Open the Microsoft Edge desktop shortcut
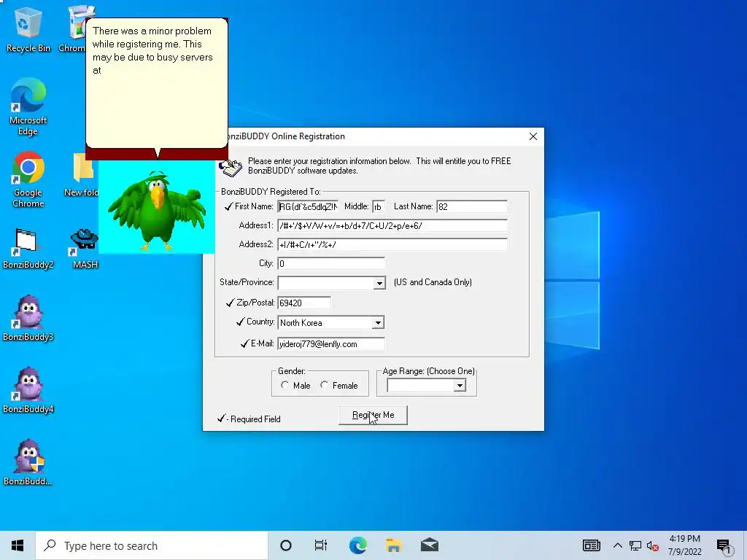 [x=28, y=106]
